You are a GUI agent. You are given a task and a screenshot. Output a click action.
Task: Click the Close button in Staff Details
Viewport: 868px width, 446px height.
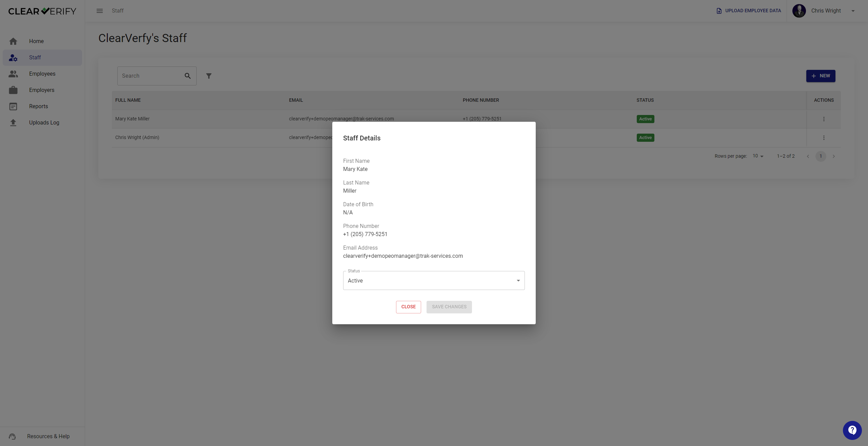tap(409, 307)
